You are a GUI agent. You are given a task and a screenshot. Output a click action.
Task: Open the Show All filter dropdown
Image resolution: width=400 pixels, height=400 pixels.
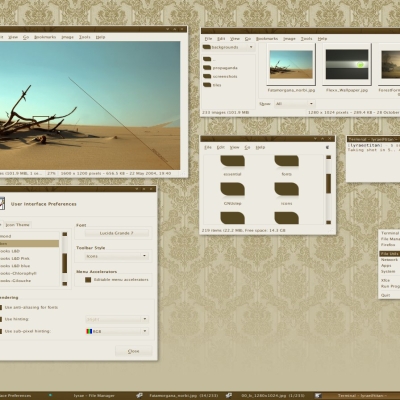tap(294, 104)
